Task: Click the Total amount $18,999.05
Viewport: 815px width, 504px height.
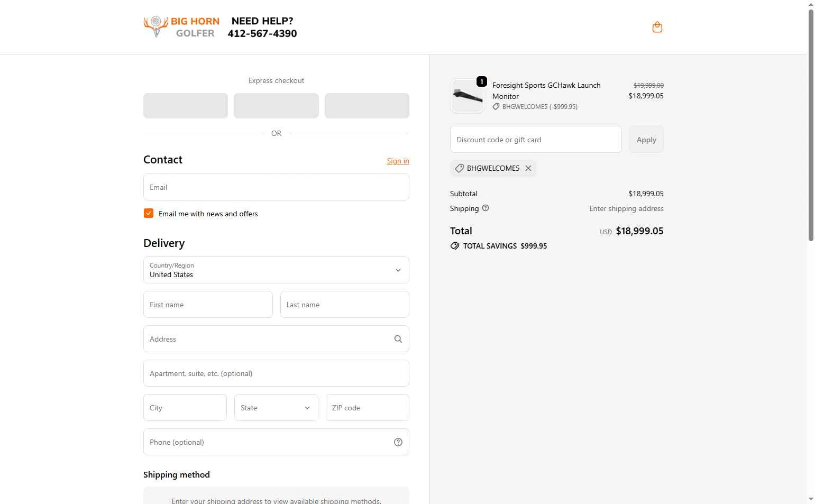Action: tap(639, 231)
